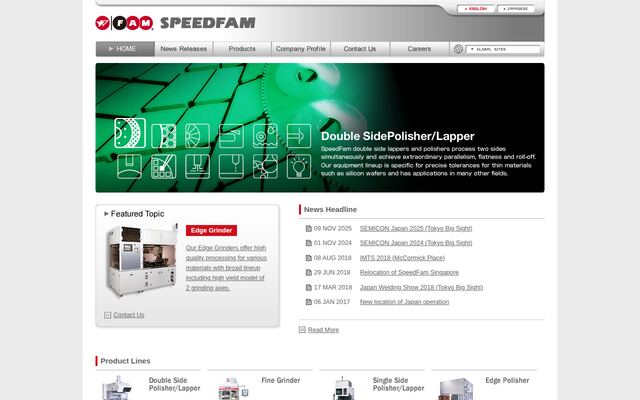Viewport: 640px width, 400px height.
Task: Open Edge Polisher product line
Action: (x=507, y=380)
